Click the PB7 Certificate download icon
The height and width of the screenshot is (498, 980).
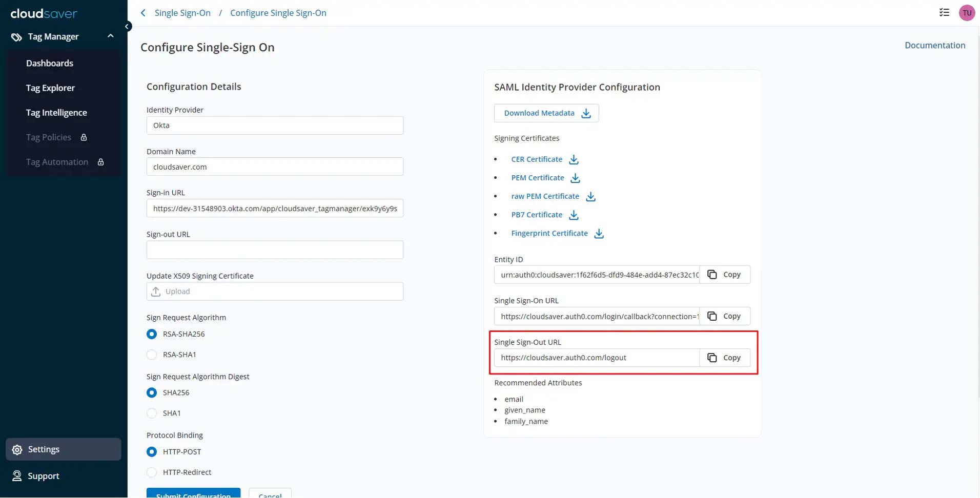click(x=574, y=215)
